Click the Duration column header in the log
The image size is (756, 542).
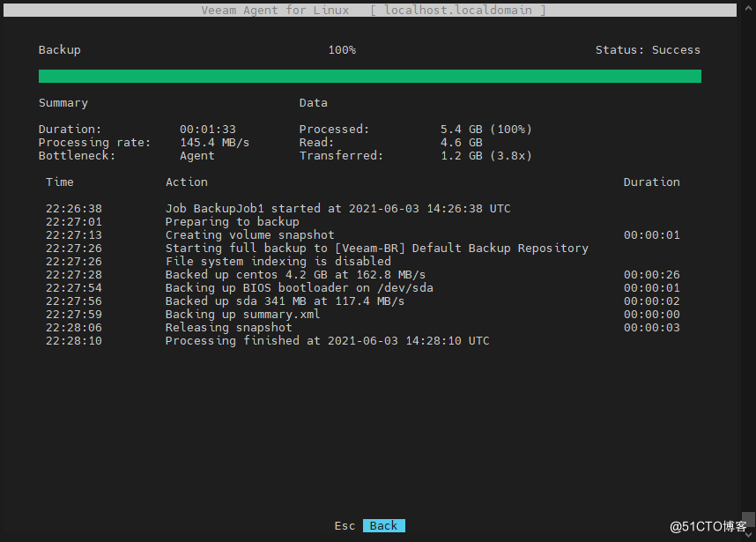click(651, 182)
